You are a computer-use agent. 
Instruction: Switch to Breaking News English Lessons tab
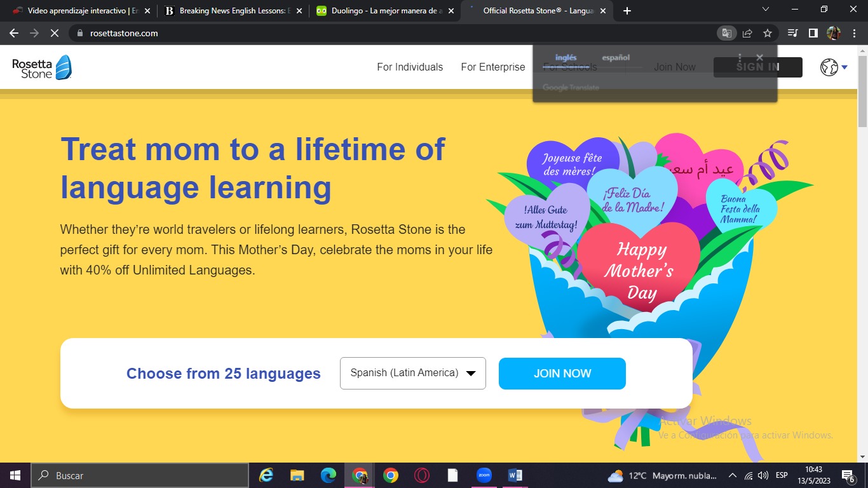pyautogui.click(x=233, y=11)
